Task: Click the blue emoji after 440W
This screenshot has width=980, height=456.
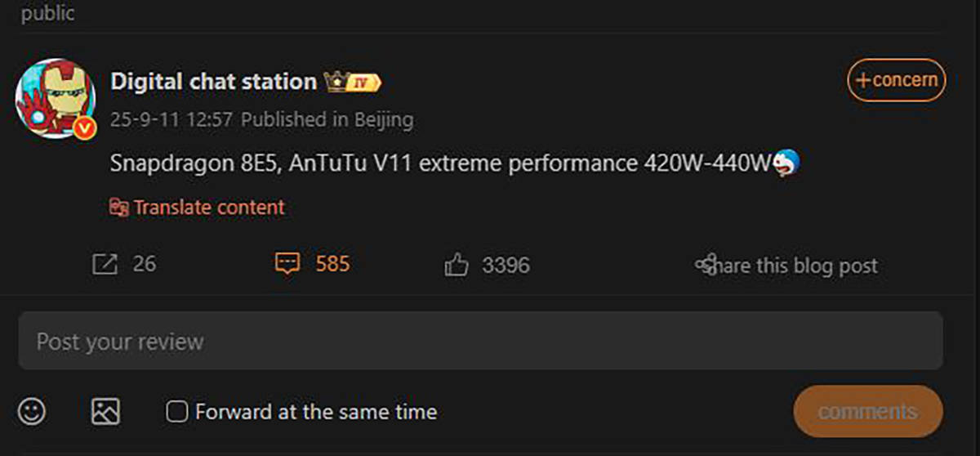Action: coord(786,163)
